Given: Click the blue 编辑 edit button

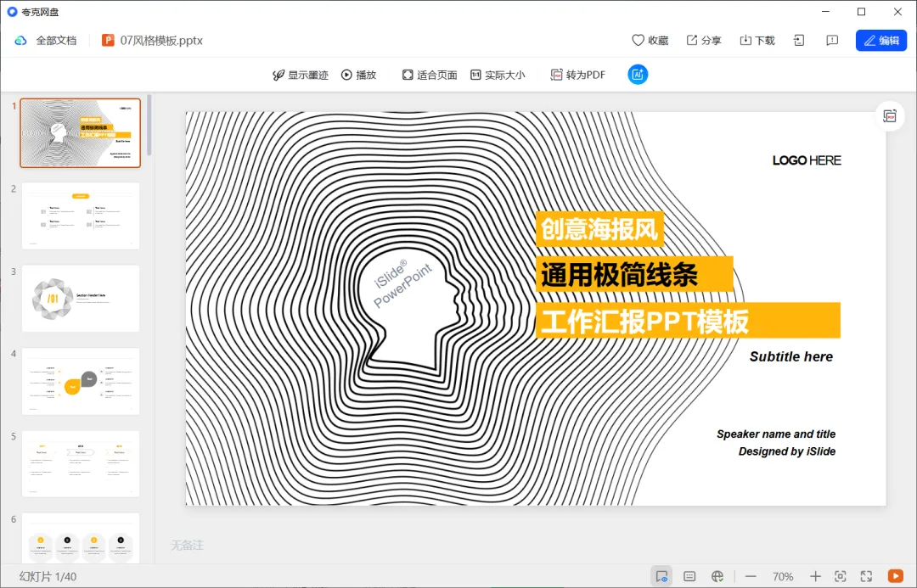Looking at the screenshot, I should (x=881, y=41).
